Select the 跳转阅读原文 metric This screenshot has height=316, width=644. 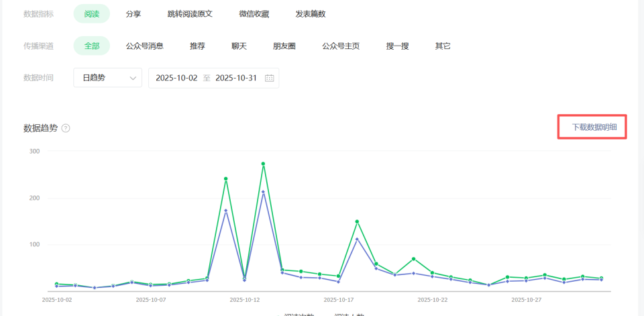pyautogui.click(x=190, y=14)
